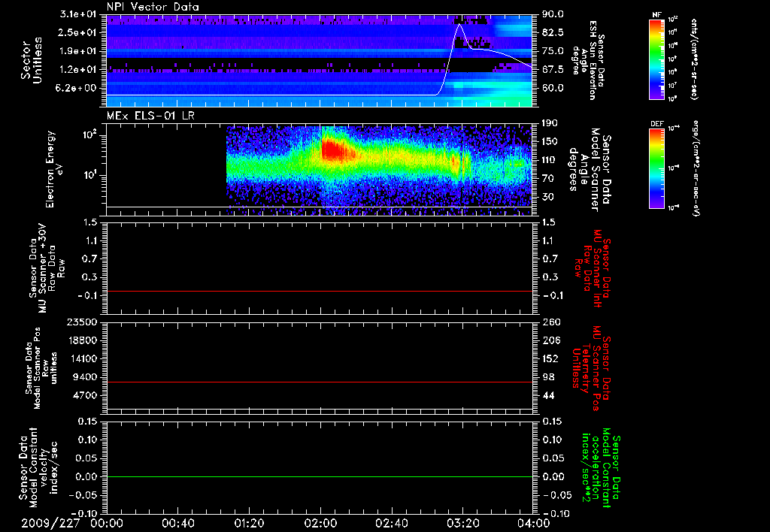
Task: Click the '03:20' time axis label
Action: pos(462,523)
